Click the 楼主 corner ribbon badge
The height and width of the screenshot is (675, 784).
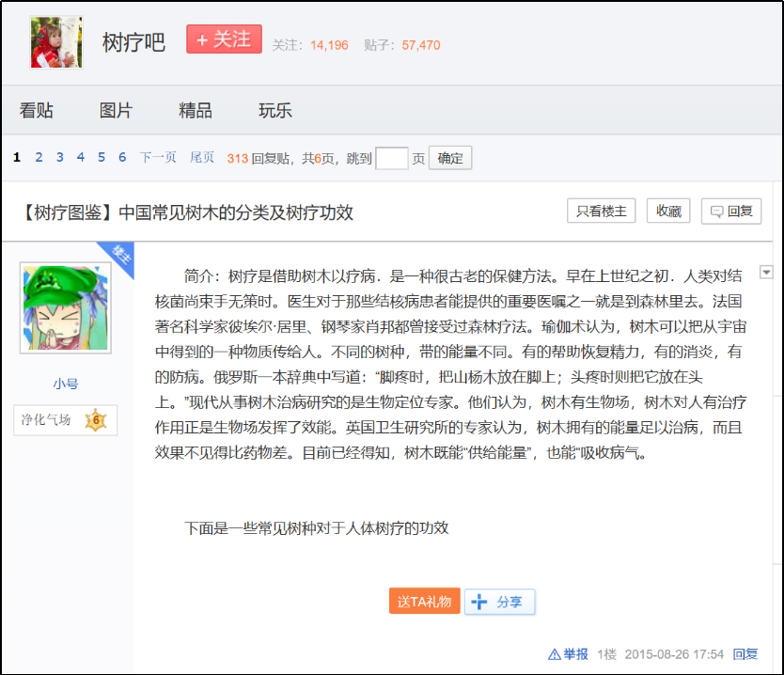(119, 257)
